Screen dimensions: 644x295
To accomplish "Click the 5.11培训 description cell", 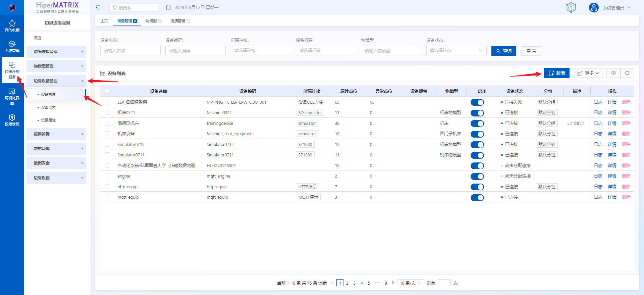I will [575, 123].
